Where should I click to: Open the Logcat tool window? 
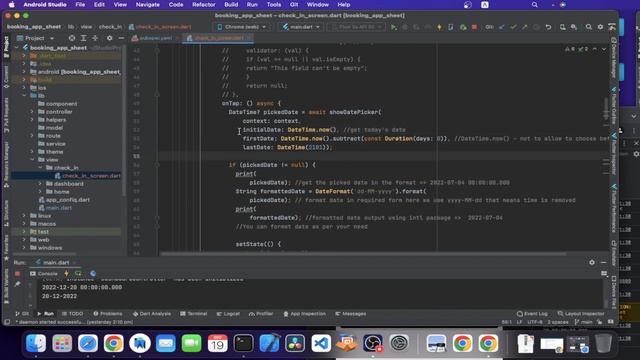[x=228, y=314]
